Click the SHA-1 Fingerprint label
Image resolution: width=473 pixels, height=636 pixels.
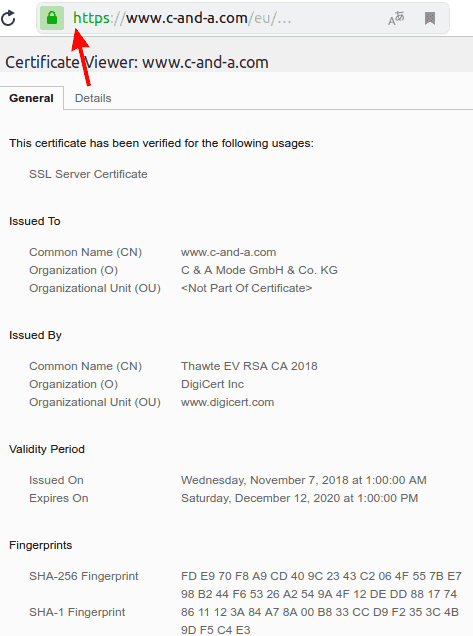click(x=77, y=612)
